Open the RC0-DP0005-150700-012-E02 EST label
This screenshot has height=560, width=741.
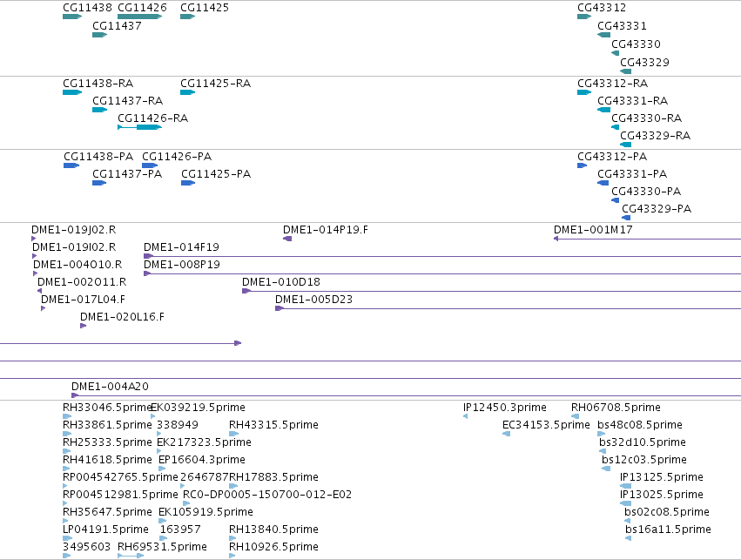267,495
